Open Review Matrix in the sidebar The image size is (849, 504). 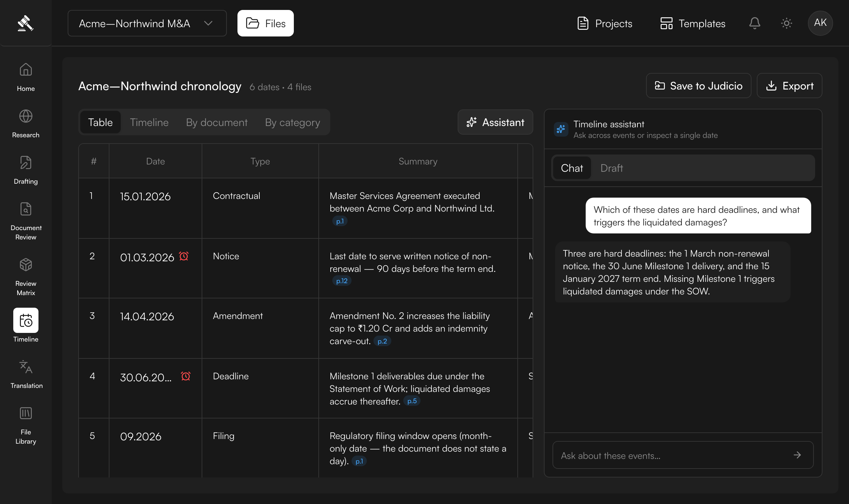[26, 277]
